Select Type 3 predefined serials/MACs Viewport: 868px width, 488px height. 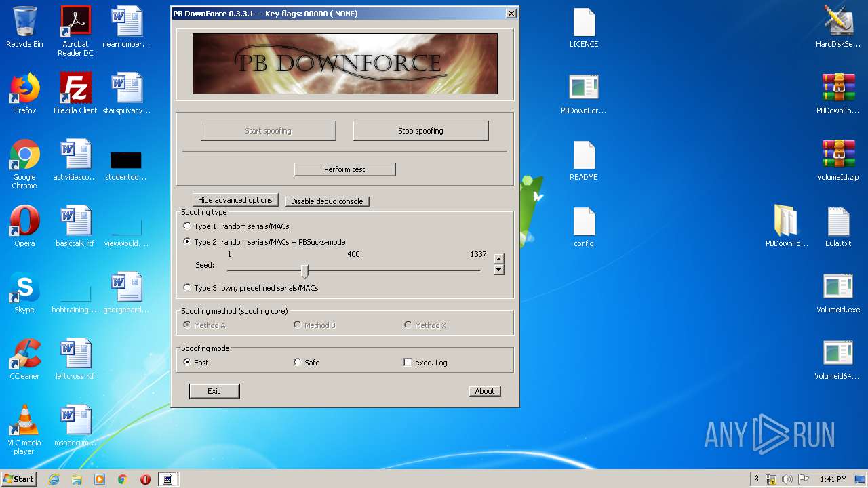(x=251, y=288)
